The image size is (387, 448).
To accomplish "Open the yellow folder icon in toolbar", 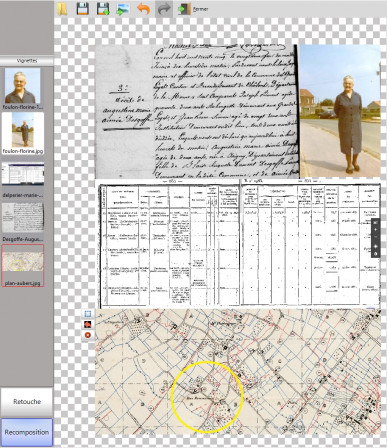I will (62, 9).
